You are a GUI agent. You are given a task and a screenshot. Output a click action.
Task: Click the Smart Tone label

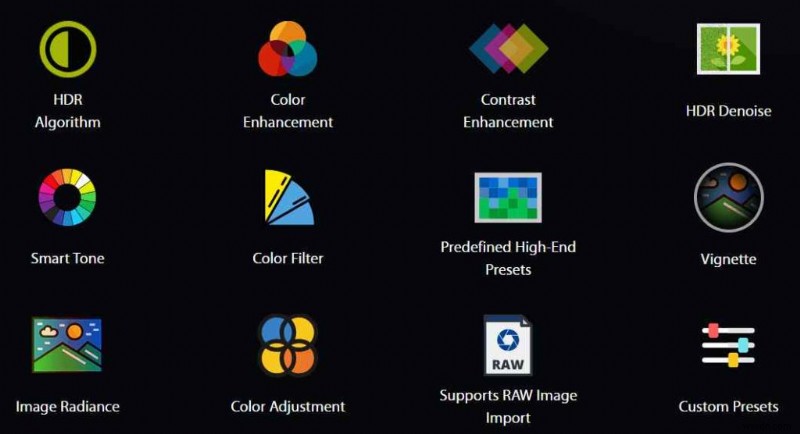click(x=67, y=258)
